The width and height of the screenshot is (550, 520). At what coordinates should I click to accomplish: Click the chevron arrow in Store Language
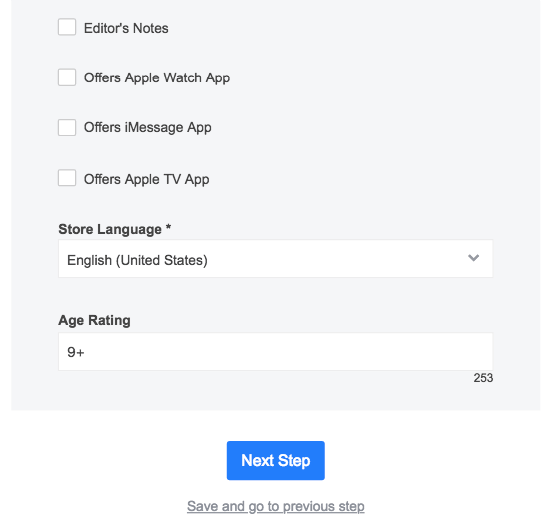coord(473,258)
